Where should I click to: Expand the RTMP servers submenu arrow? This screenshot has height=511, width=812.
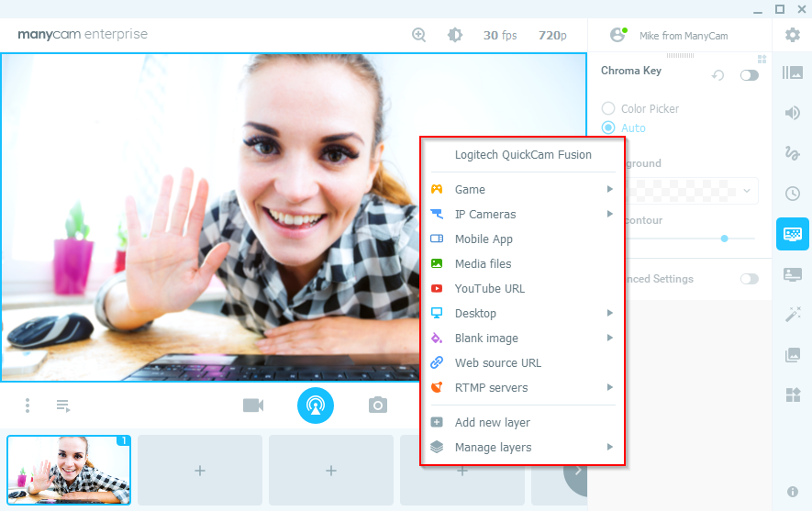[x=610, y=387]
